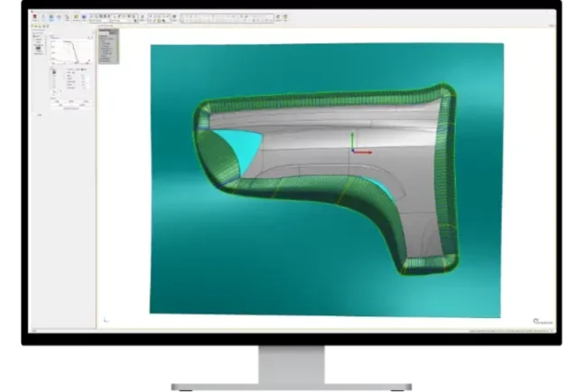Click the magnifier icon above the curve graph
587x392 pixels.
[89, 38]
